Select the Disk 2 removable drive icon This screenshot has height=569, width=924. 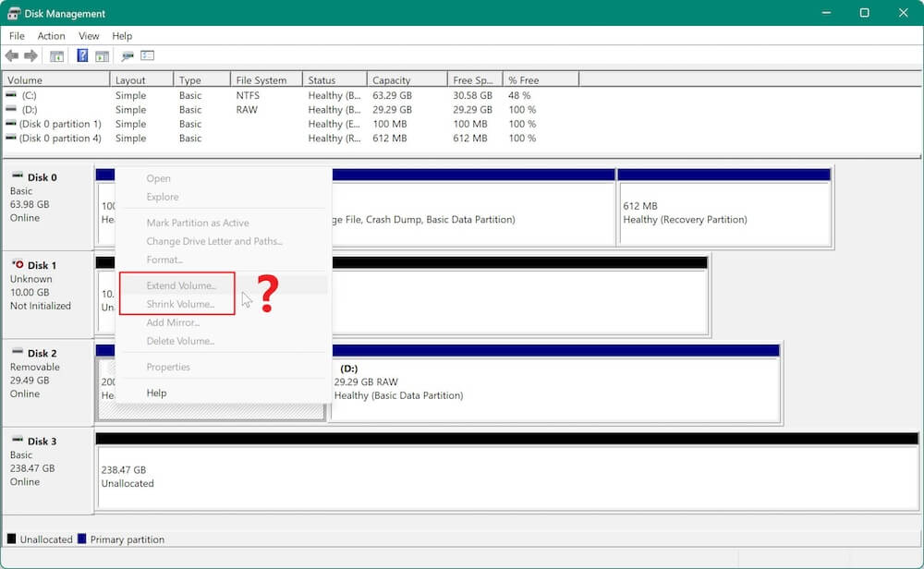pos(18,353)
